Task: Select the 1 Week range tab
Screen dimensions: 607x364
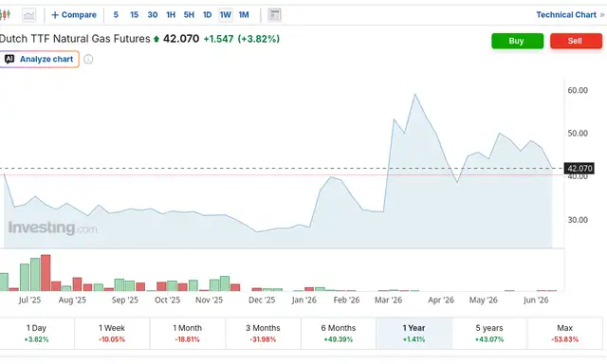Action: pos(112,333)
